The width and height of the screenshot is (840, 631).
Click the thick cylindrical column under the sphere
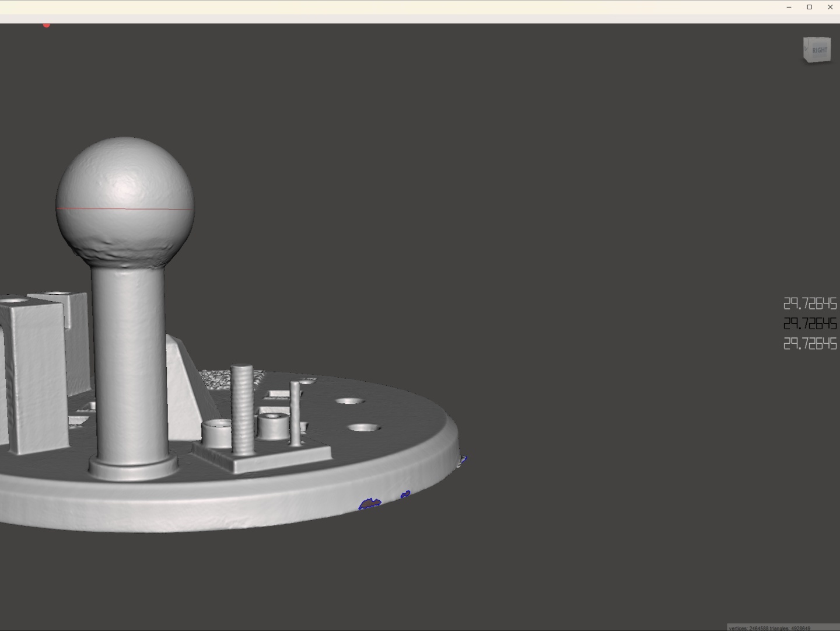pos(128,362)
